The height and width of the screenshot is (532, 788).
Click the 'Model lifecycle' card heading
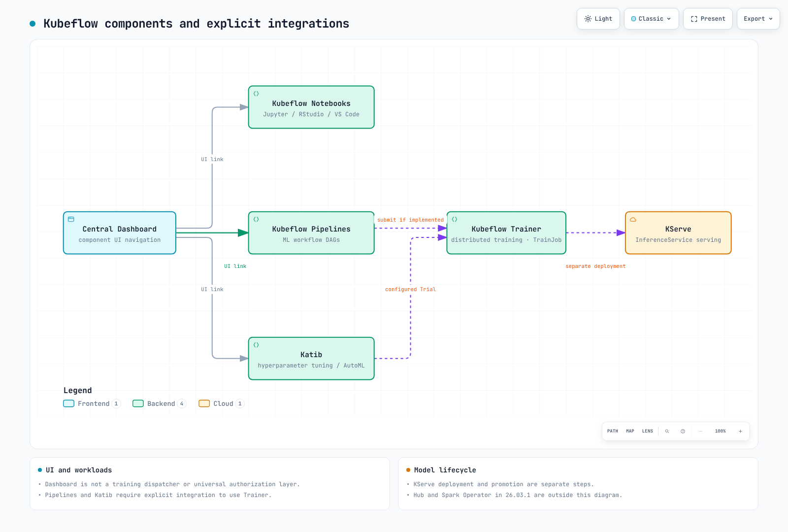click(445, 470)
